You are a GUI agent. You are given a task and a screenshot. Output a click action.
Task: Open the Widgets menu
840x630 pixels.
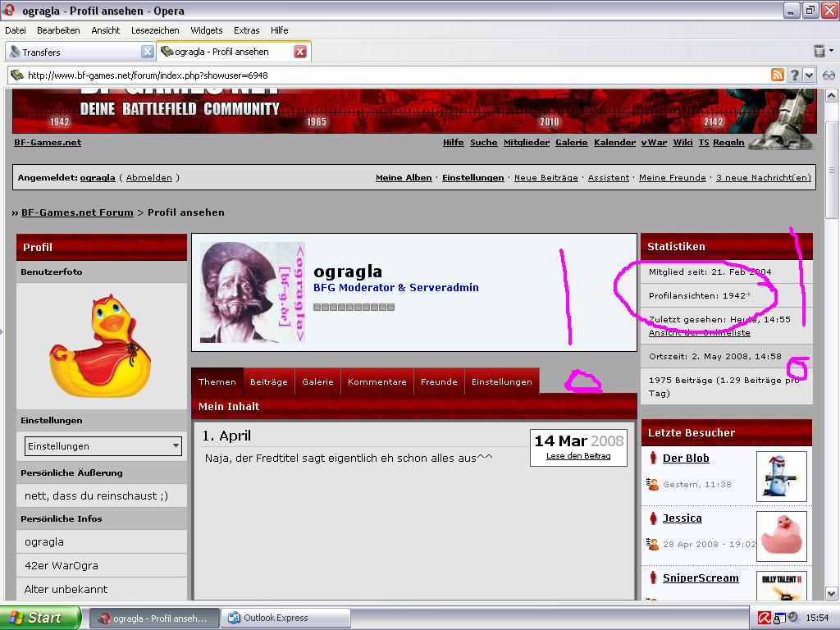[206, 30]
